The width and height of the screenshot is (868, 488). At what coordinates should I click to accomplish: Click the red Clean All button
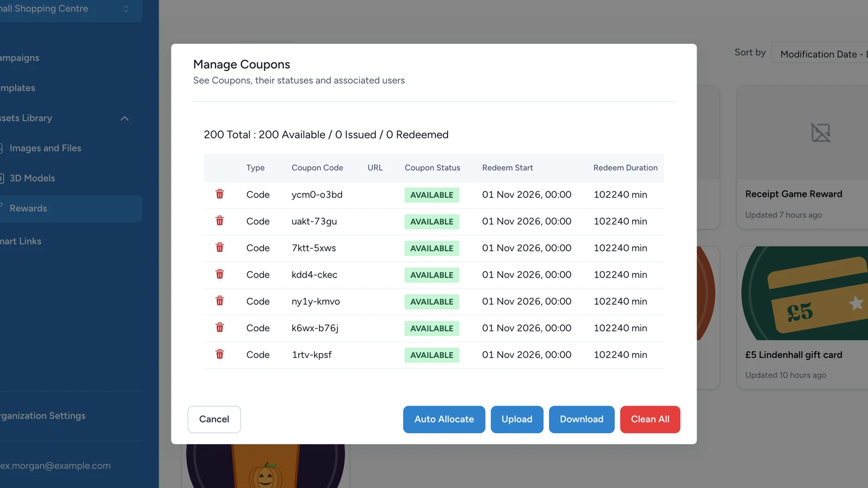point(650,420)
